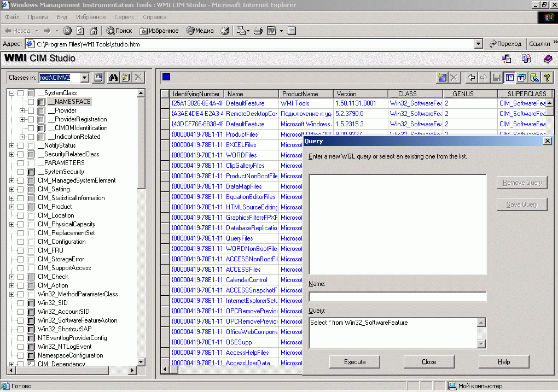This screenshot has height=392, width=558.
Task: Open the Classes in namespace dropdown arrow
Action: pos(85,78)
